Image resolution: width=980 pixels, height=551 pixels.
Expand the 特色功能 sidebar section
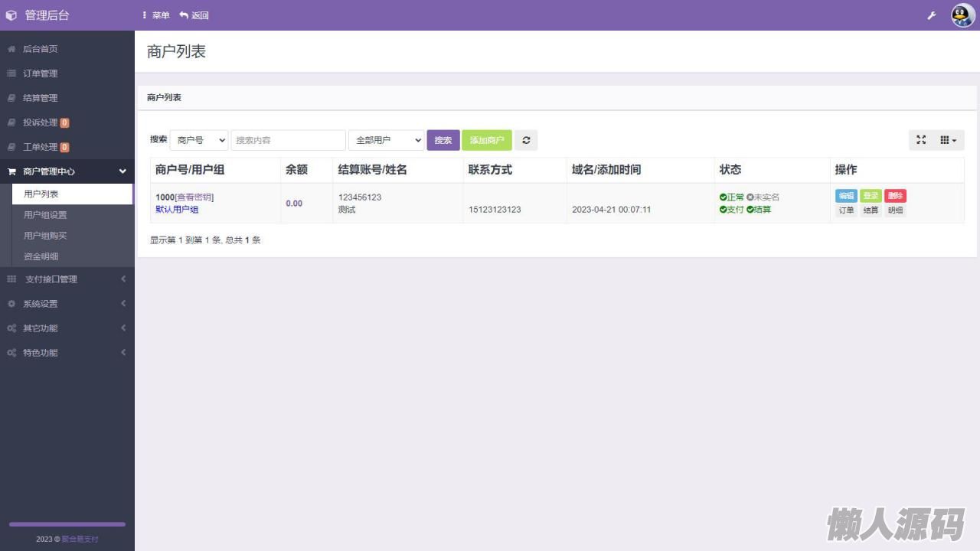tap(67, 353)
